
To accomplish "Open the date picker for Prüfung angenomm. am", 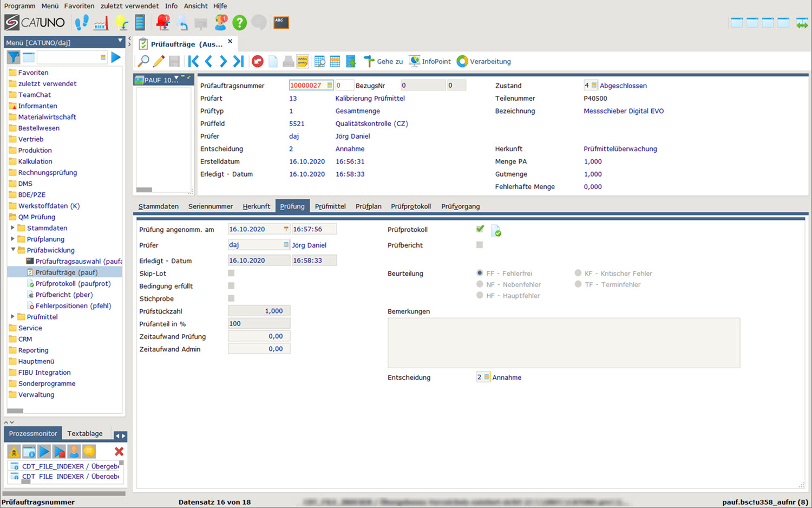I will coord(286,229).
